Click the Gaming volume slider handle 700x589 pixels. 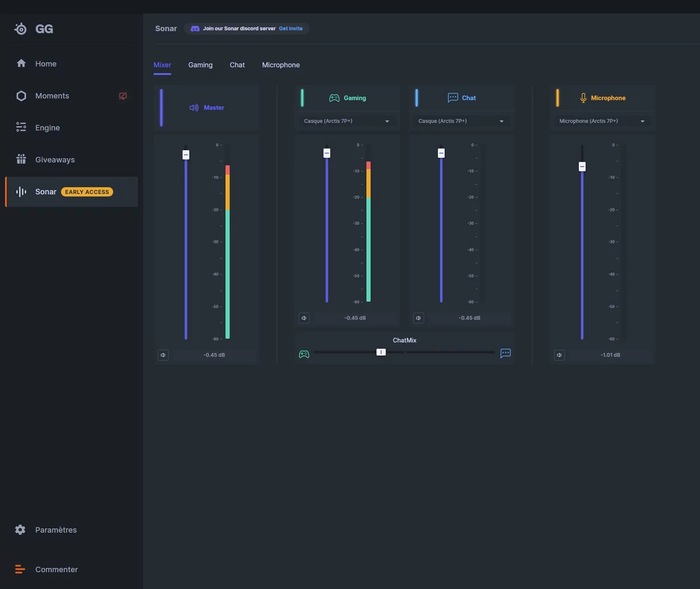tap(327, 153)
